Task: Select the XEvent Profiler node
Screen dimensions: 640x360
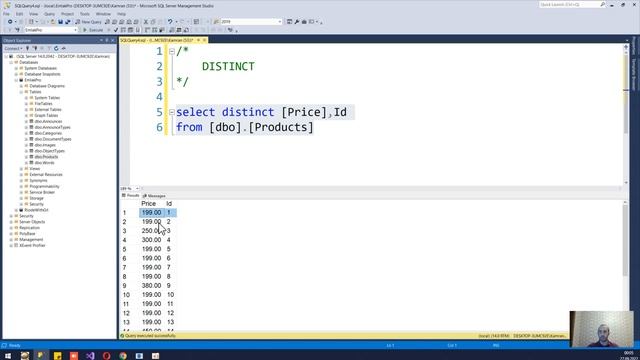Action: 32,245
